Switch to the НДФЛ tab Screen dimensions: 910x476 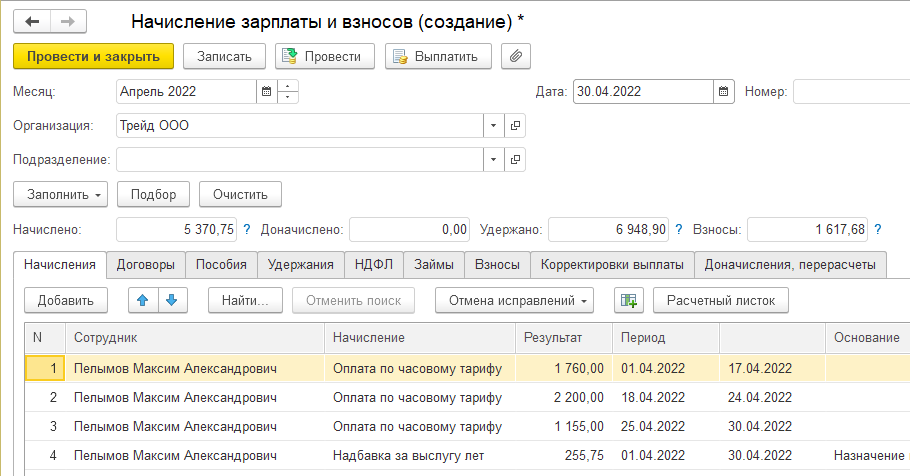374,264
